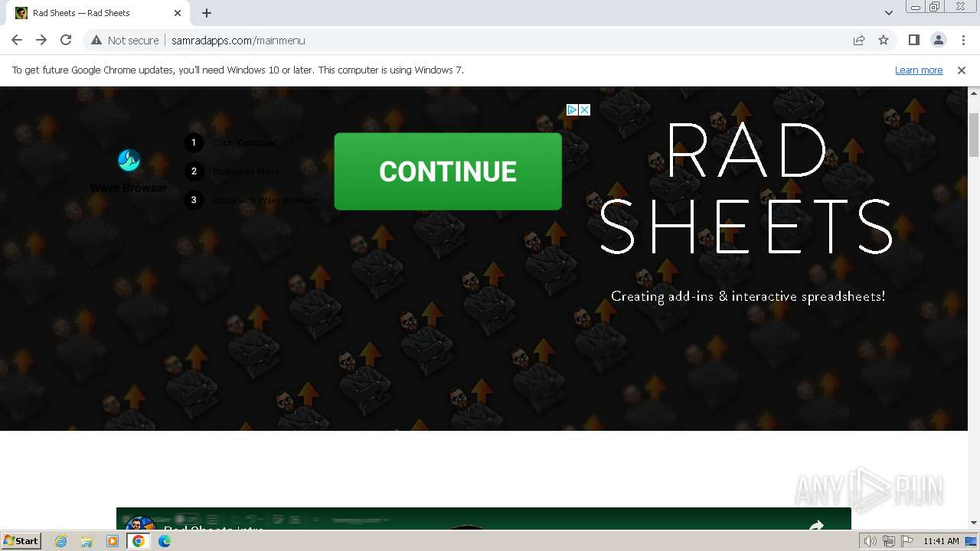Open File Explorer from the taskbar
The image size is (980, 551).
click(87, 541)
